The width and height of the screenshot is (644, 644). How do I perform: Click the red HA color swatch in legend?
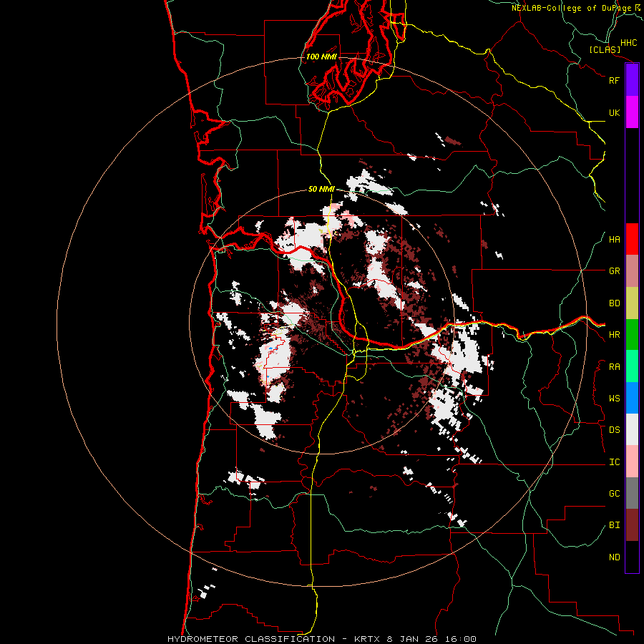632,239
